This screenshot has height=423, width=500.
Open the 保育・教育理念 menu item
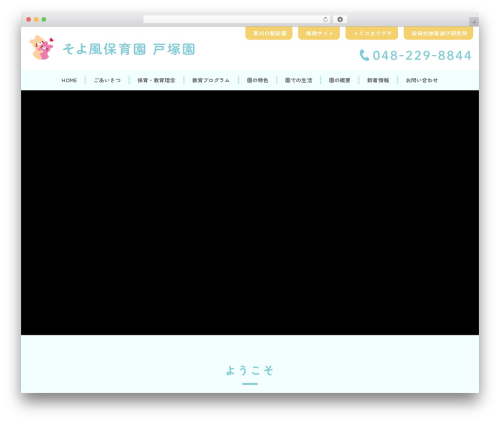coord(156,80)
